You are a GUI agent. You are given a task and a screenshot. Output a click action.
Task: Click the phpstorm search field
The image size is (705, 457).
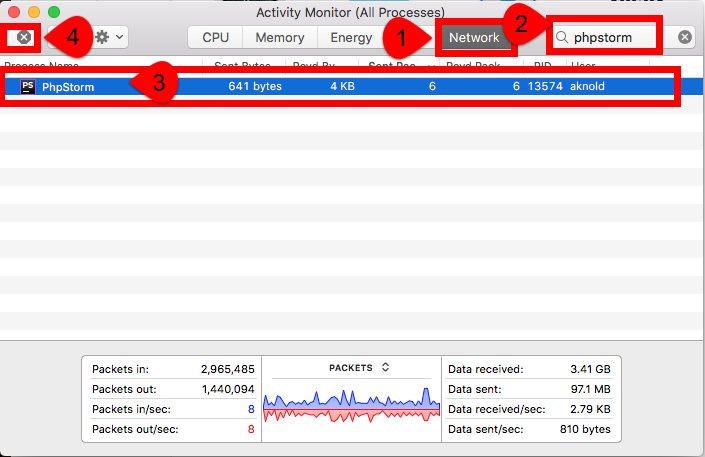[614, 37]
